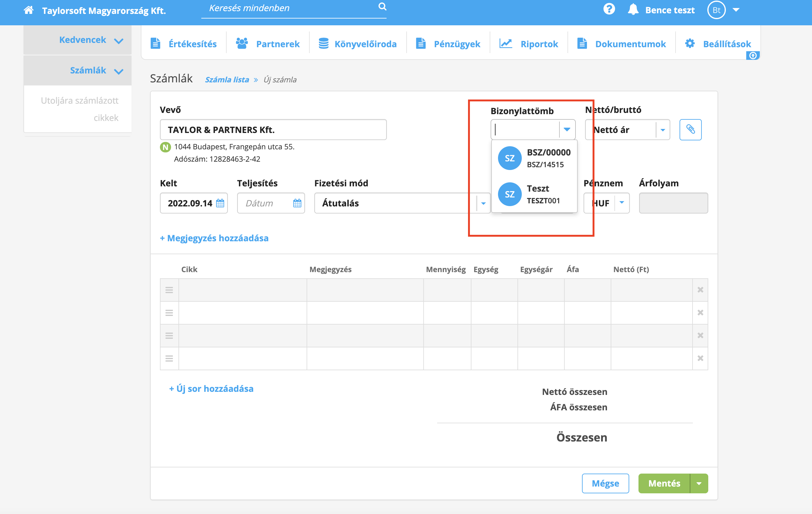812x514 pixels.
Task: Click the home icon in header
Action: coord(29,10)
